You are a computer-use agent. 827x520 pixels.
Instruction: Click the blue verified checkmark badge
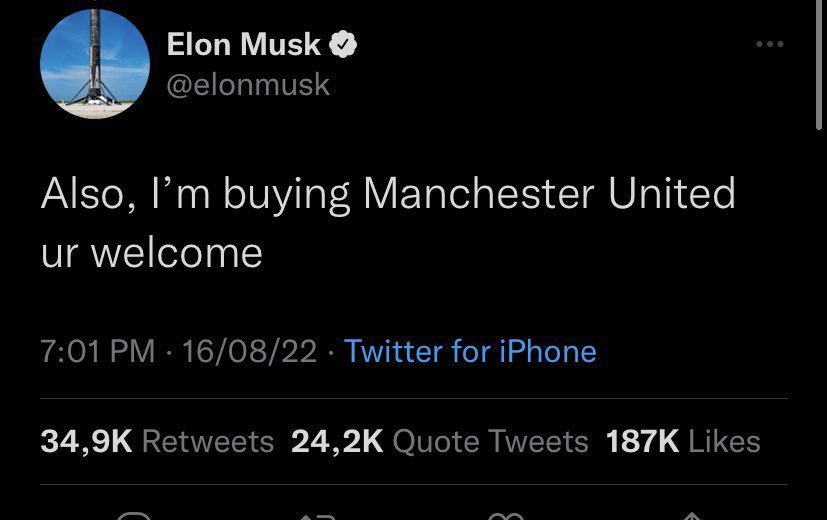click(345, 45)
